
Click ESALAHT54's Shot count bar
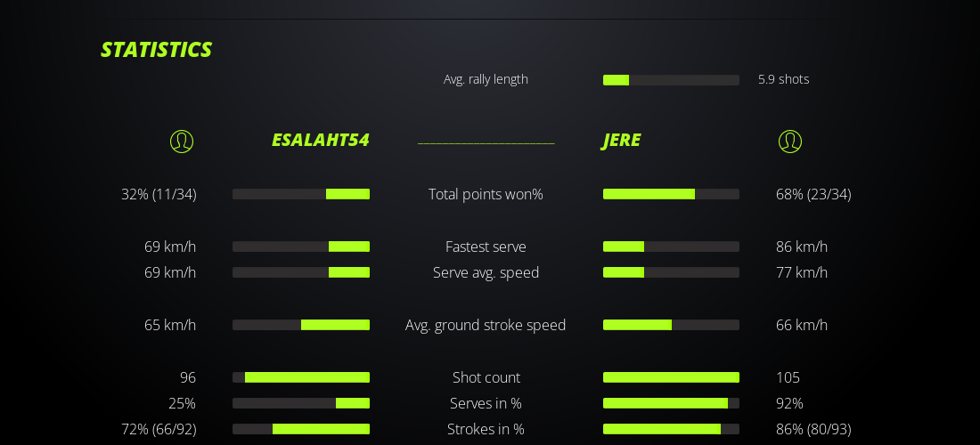coord(301,377)
